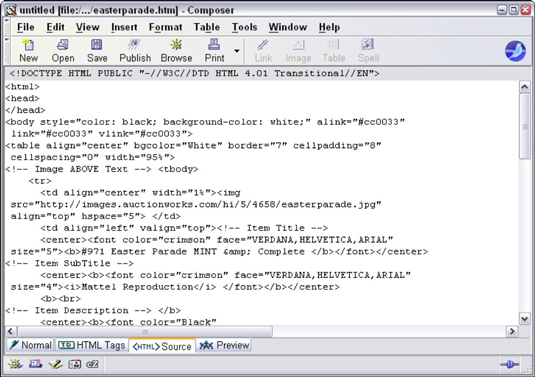
Task: Click the DOCTYPE declaration line
Action: (x=194, y=73)
